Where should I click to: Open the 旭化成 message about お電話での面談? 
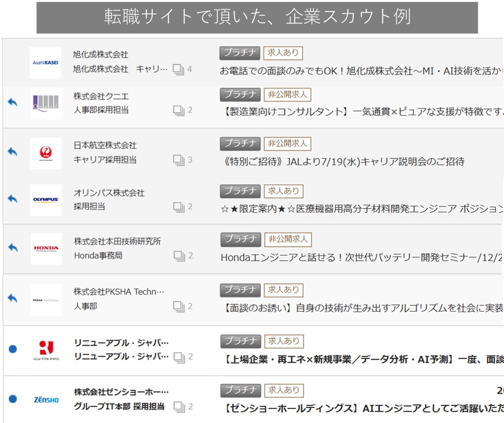click(x=361, y=71)
